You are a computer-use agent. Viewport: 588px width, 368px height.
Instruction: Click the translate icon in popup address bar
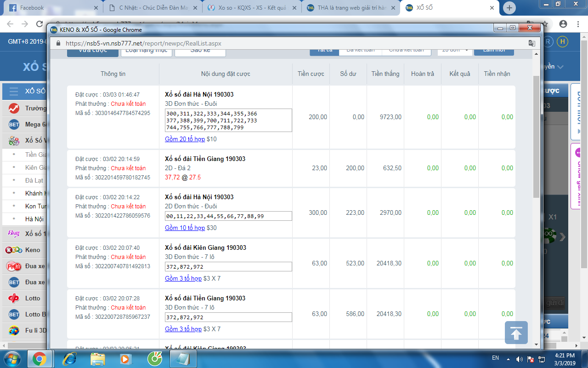coord(531,43)
